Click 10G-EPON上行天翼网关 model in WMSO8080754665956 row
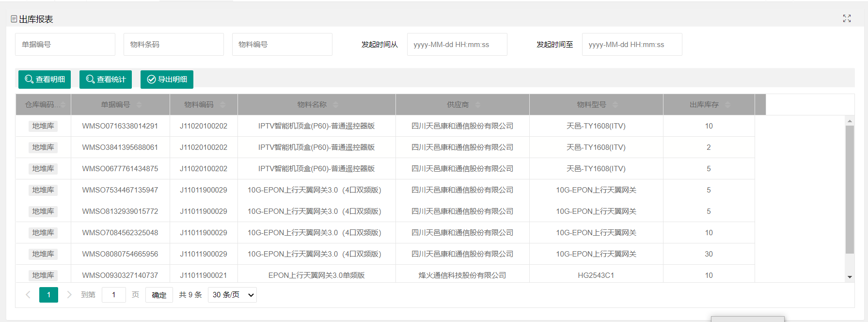The image size is (868, 322). point(596,254)
